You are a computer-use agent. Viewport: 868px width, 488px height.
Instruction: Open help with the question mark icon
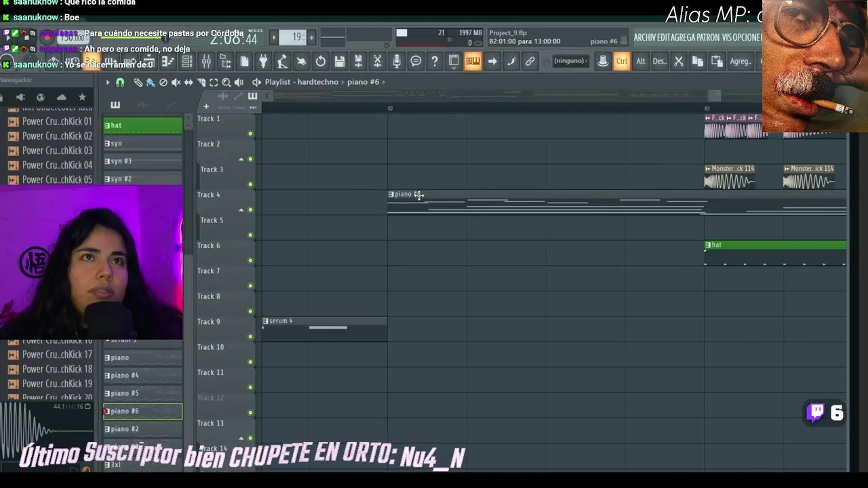435,62
